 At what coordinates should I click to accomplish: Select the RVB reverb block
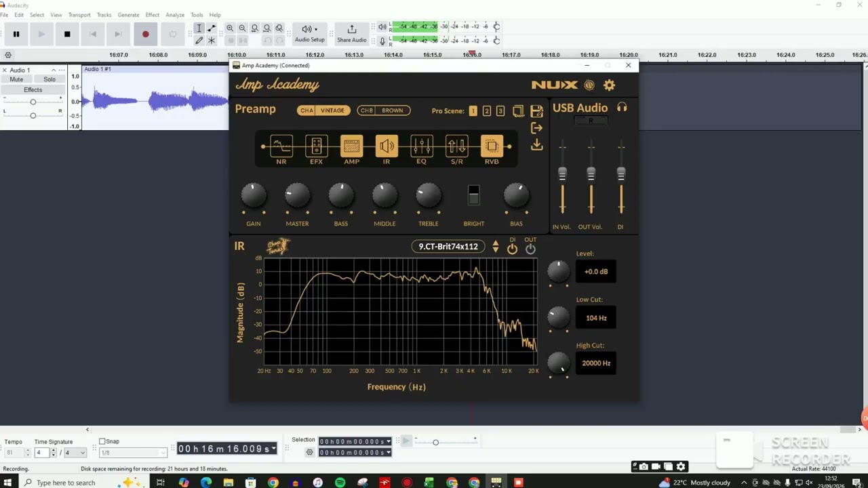tap(492, 146)
